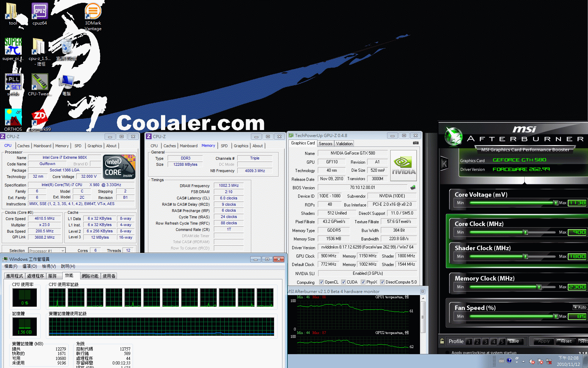The width and height of the screenshot is (588, 368).
Task: Click Afterburner profile save button
Action: (x=516, y=341)
